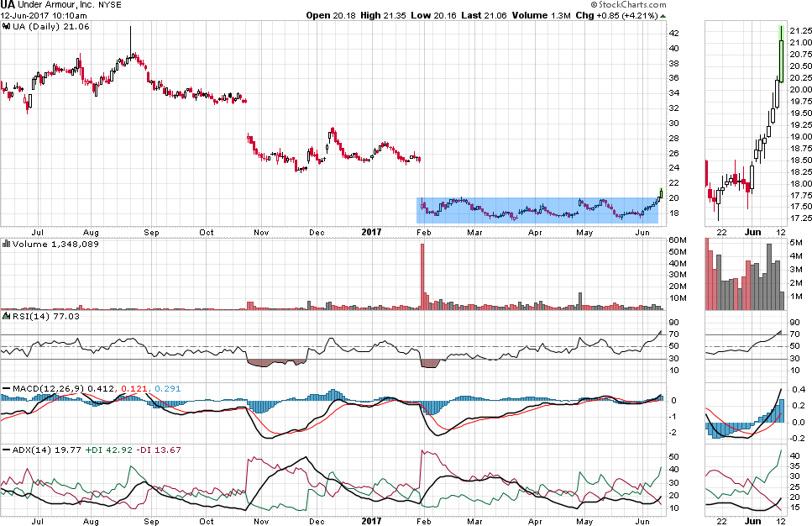Image resolution: width=812 pixels, height=526 pixels.
Task: Click the 60M label on volume axis
Action: [x=678, y=240]
